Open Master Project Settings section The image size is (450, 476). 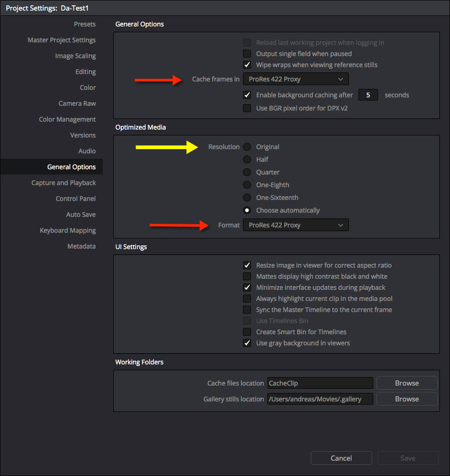click(61, 40)
